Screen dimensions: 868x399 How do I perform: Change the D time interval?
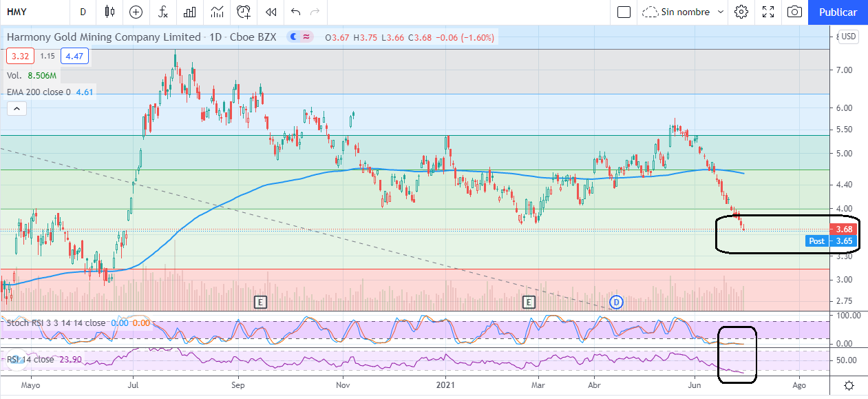83,12
